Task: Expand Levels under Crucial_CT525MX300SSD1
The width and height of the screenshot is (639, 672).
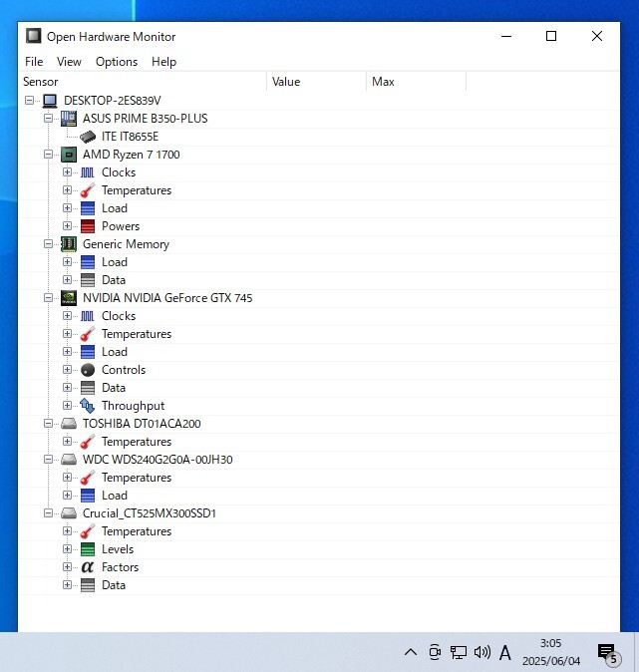Action: click(x=67, y=549)
